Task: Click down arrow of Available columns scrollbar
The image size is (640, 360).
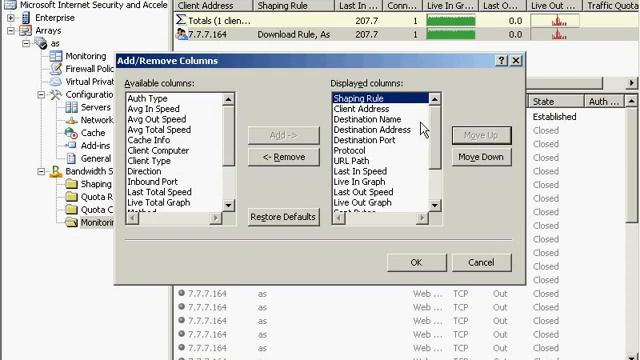Action: pos(229,205)
